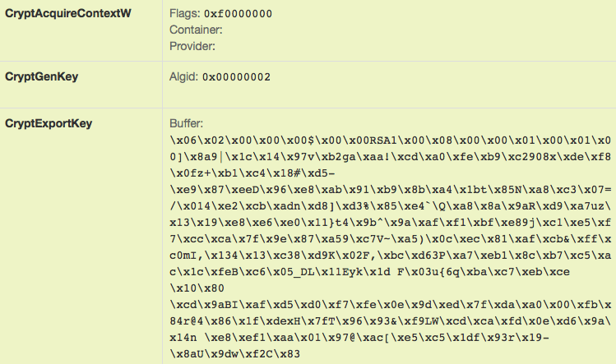Click buffer line containing \x10\x80 only
The image size is (616, 364).
tap(197, 288)
